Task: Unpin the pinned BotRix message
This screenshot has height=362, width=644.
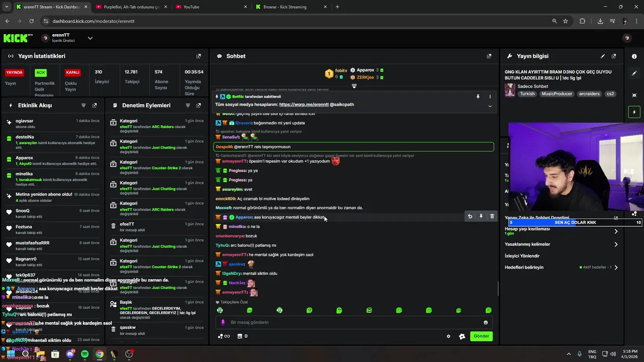Action: [478, 97]
